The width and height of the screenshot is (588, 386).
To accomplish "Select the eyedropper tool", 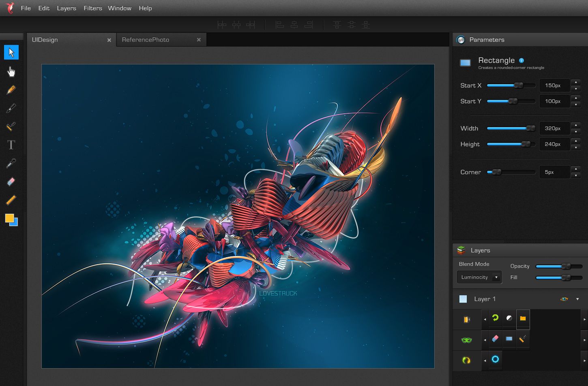I will coord(11,163).
